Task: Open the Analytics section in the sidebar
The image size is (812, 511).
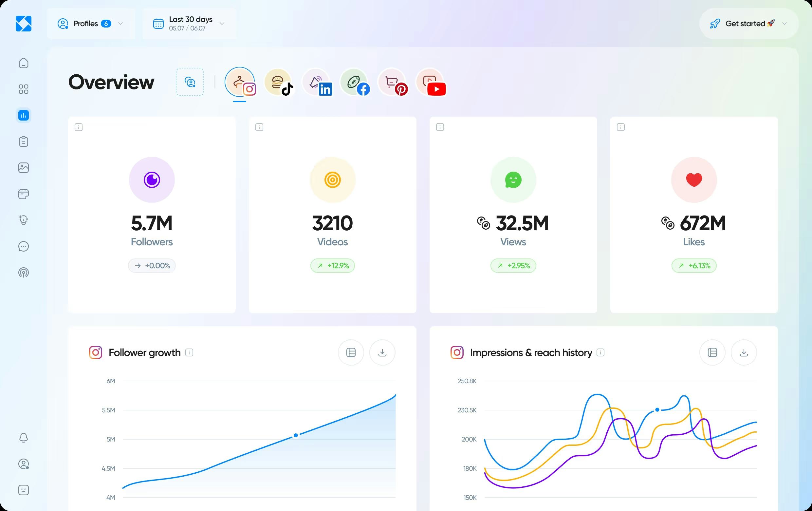Action: point(23,115)
